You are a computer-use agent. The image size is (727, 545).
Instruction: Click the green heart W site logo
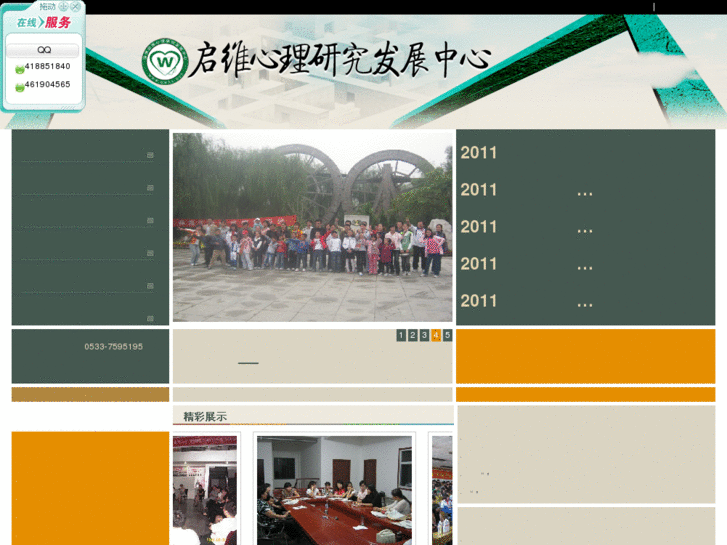point(165,61)
